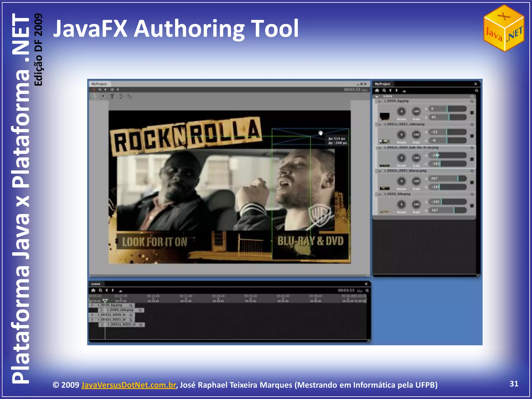
Task: Open the JavaVersusDotNet.com.br link
Action: coord(129,385)
